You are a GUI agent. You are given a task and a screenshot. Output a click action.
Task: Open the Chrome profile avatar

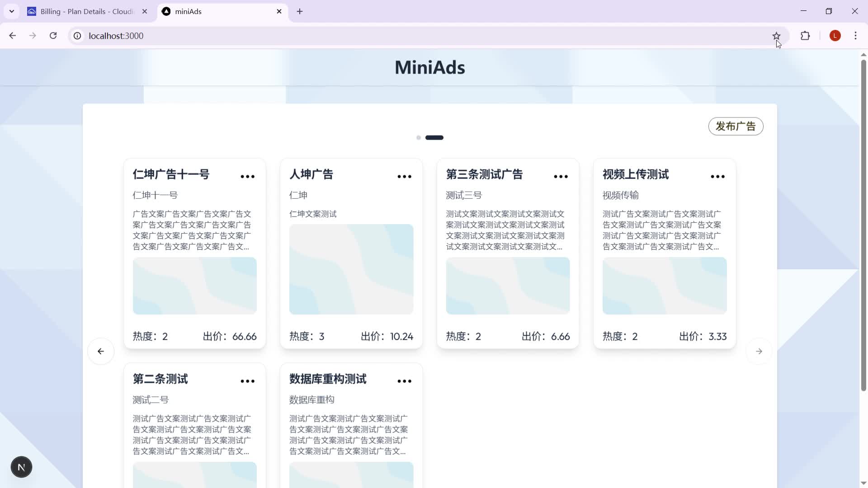835,36
